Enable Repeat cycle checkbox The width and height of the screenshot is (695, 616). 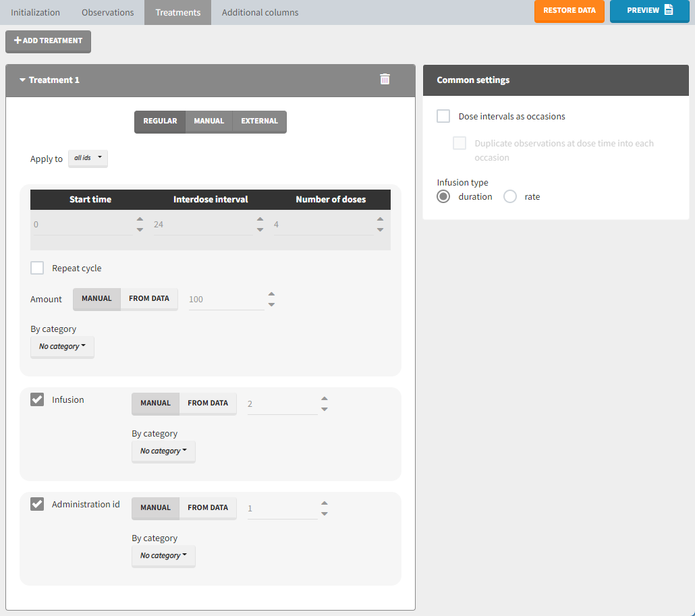point(37,268)
